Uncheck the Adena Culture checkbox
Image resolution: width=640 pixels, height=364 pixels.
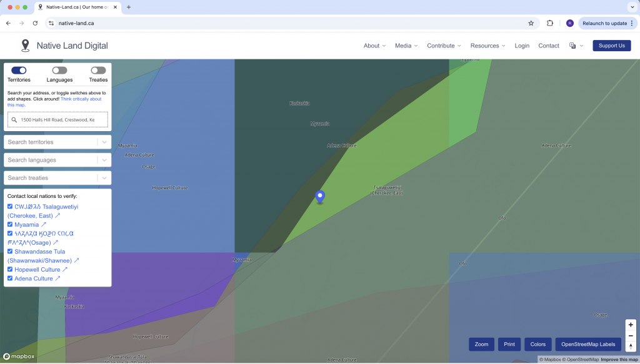tap(10, 278)
